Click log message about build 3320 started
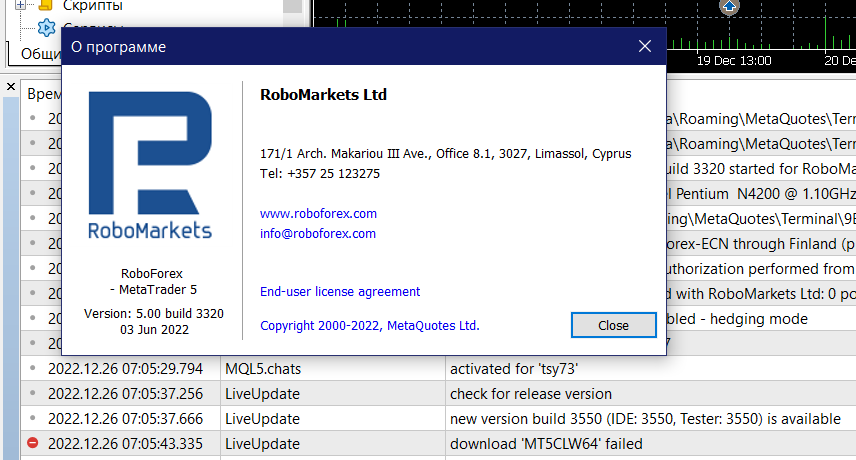This screenshot has height=460, width=856. (x=761, y=169)
